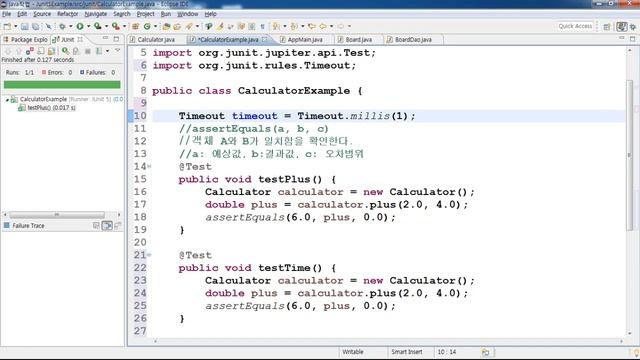
Task: Click JUnit Test Run History icon
Action: pyautogui.click(x=98, y=51)
